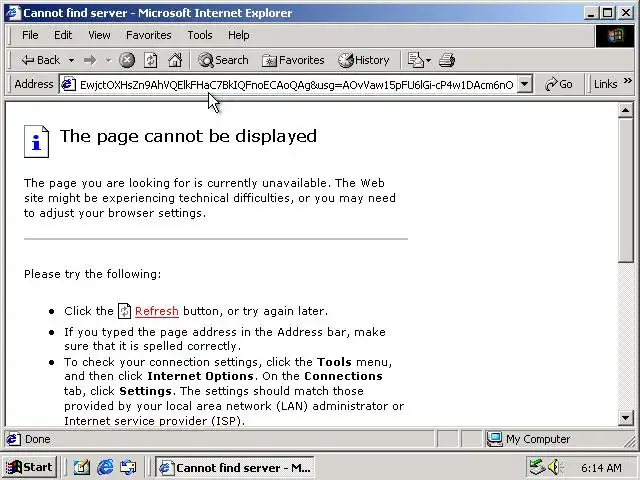Click the status bar resize grip
This screenshot has height=480, width=640.
point(630,440)
